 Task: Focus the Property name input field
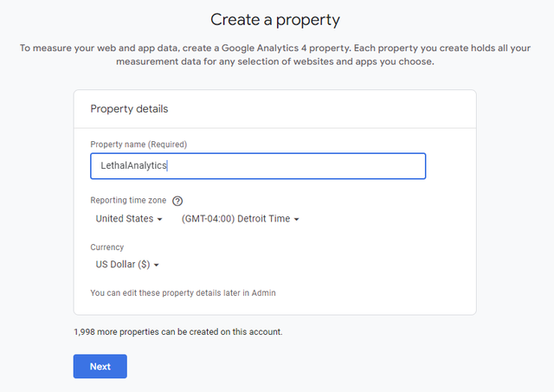coord(258,165)
